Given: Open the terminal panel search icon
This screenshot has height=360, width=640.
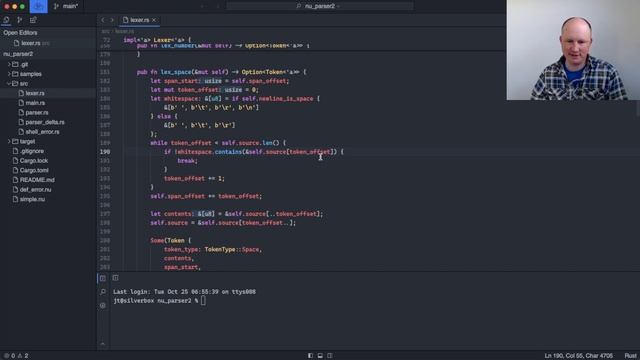Looking at the screenshot, I should tap(103, 291).
